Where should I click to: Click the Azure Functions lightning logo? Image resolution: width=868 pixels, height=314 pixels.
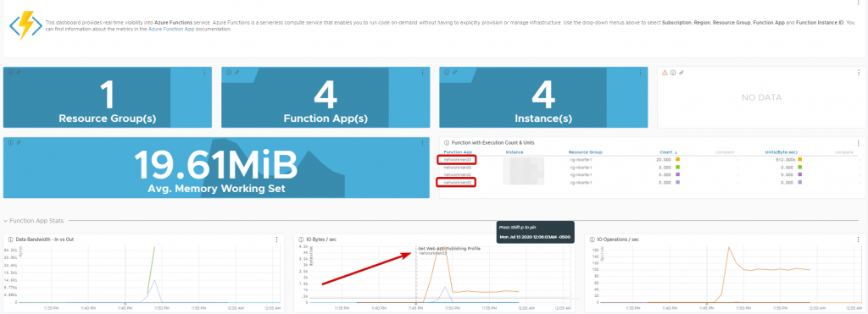click(x=25, y=25)
